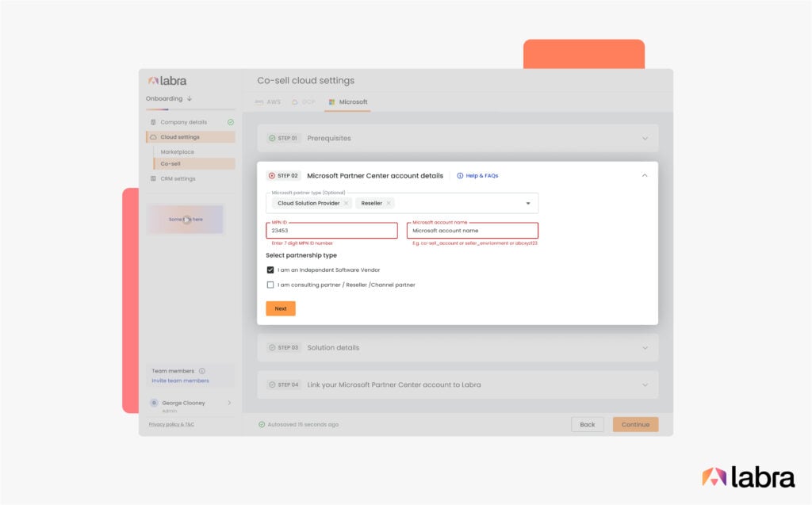Click Prerequisites section title
This screenshot has width=812, height=505.
pyautogui.click(x=329, y=138)
